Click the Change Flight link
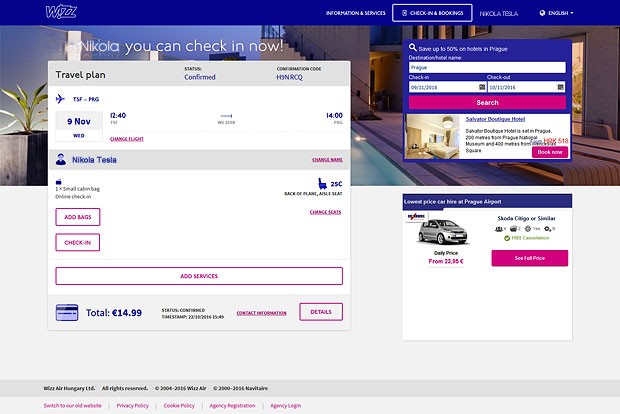Screen dimensions: 620x414 tap(127, 139)
